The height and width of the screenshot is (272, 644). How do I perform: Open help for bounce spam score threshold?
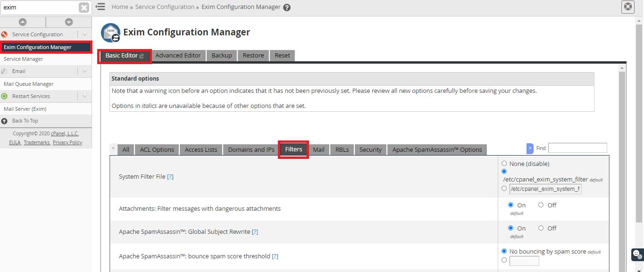pyautogui.click(x=275, y=256)
